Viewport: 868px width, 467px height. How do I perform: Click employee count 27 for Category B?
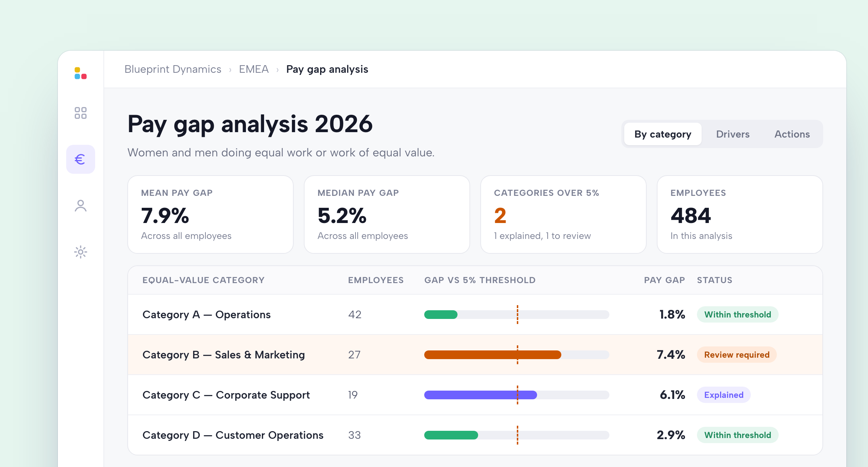[354, 355]
